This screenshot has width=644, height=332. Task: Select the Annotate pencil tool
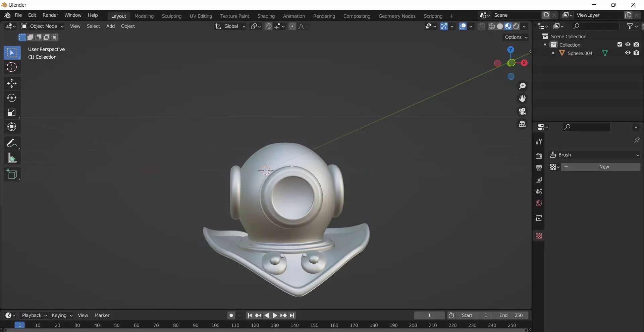click(12, 143)
